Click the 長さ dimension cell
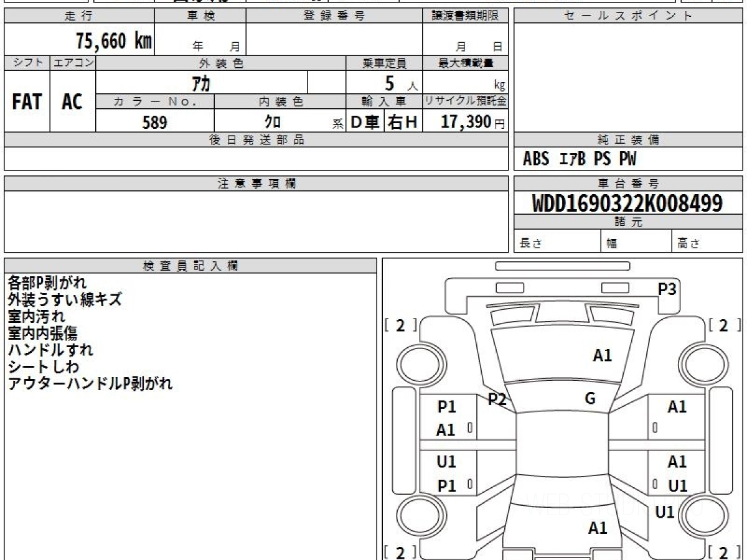Screen dimensions: 747x560 click(558, 242)
